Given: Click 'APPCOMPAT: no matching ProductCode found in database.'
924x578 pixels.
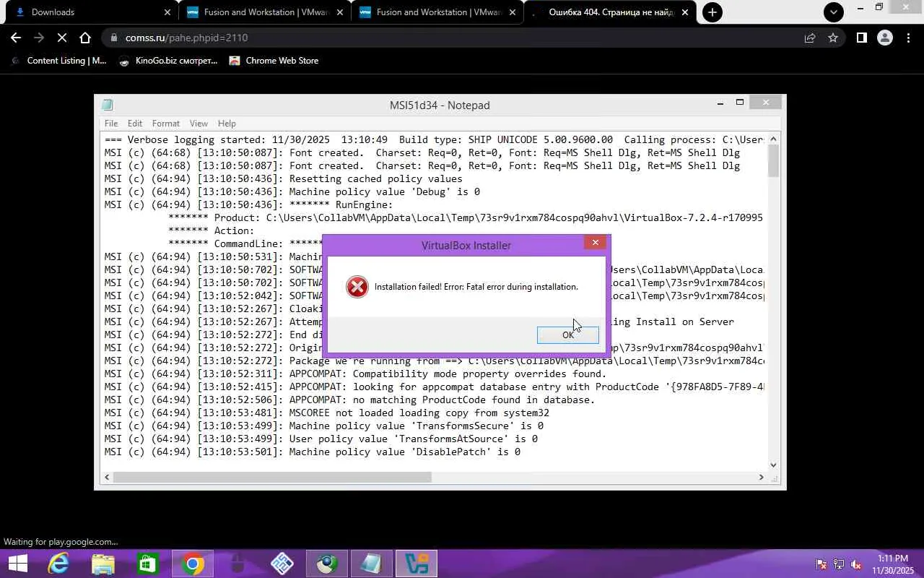Looking at the screenshot, I should pyautogui.click(x=349, y=400).
